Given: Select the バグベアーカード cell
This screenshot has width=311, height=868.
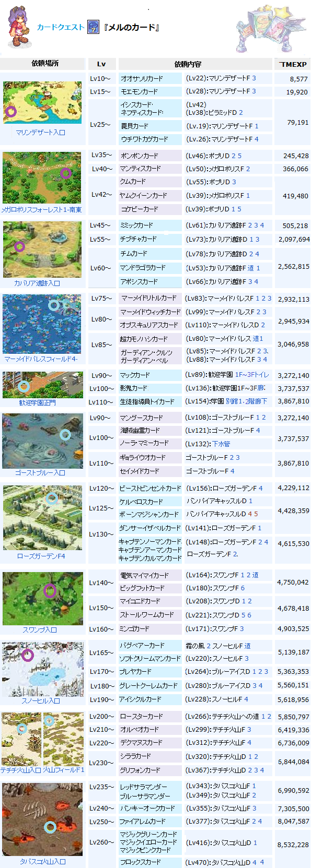Looking at the screenshot, I should pyautogui.click(x=150, y=646).
